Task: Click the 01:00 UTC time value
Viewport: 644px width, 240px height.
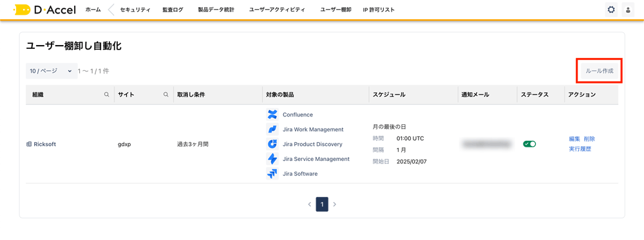Action: [410, 139]
